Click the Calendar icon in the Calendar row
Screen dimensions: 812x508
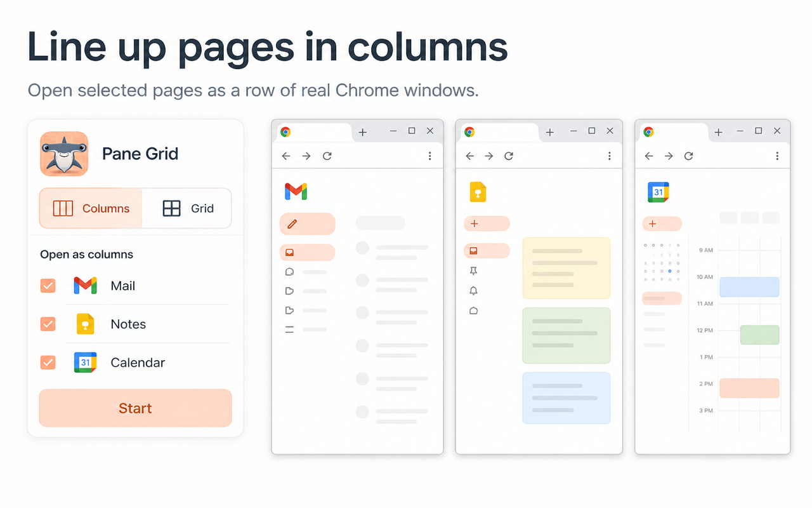point(85,362)
